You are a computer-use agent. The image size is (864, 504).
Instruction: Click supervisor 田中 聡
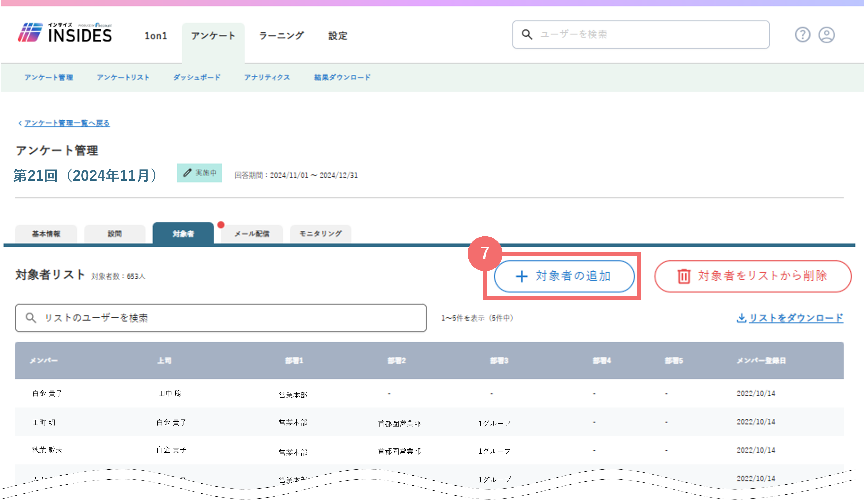point(170,394)
